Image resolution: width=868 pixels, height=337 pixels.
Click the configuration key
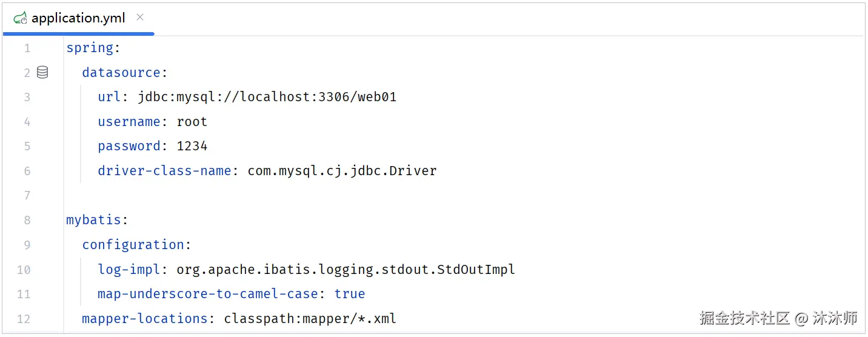tap(133, 245)
